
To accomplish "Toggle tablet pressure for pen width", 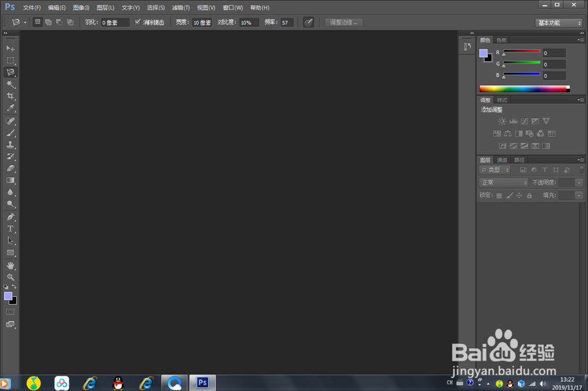I will (308, 22).
